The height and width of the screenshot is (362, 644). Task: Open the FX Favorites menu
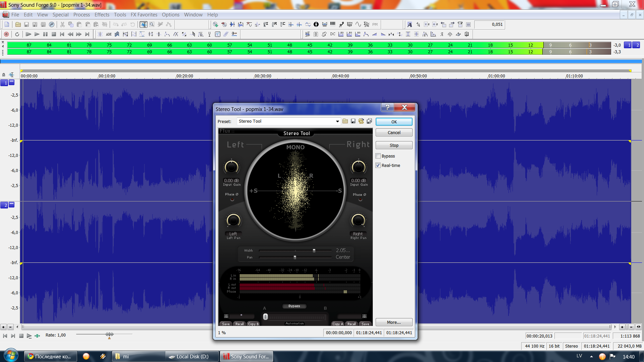(x=144, y=15)
